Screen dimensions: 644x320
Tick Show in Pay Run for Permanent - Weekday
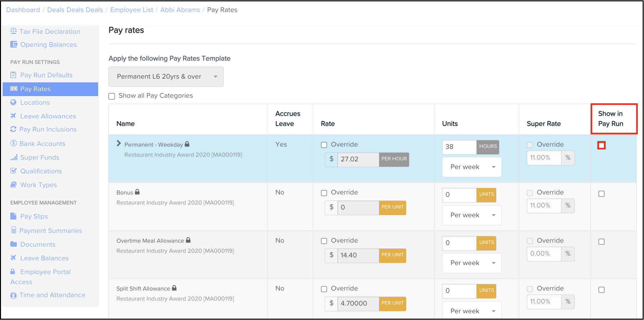point(601,145)
